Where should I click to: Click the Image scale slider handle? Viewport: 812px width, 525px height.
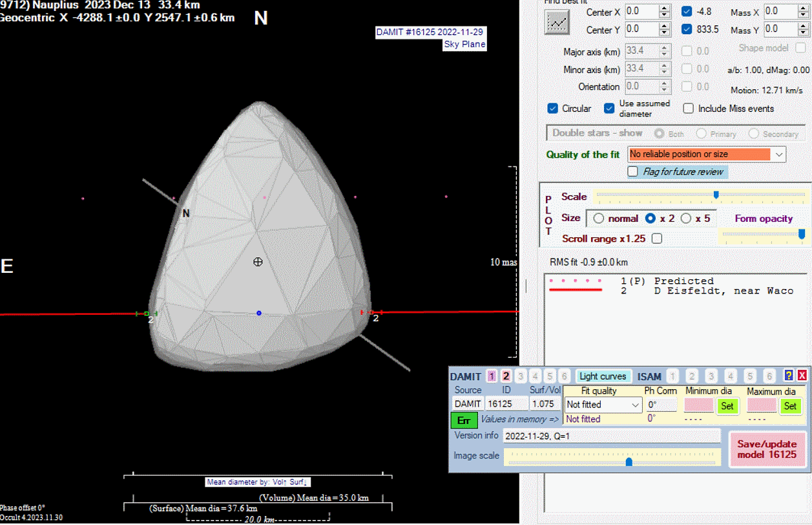pos(629,461)
